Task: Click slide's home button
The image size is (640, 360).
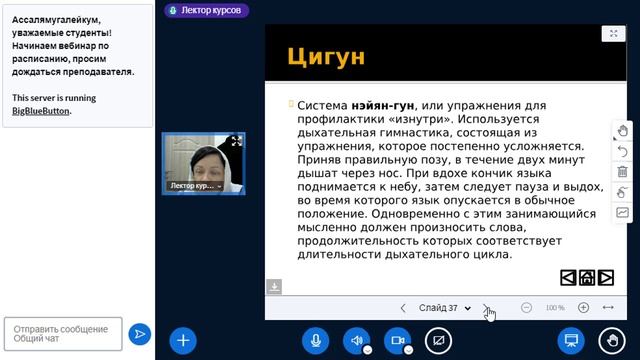Action: 587,278
